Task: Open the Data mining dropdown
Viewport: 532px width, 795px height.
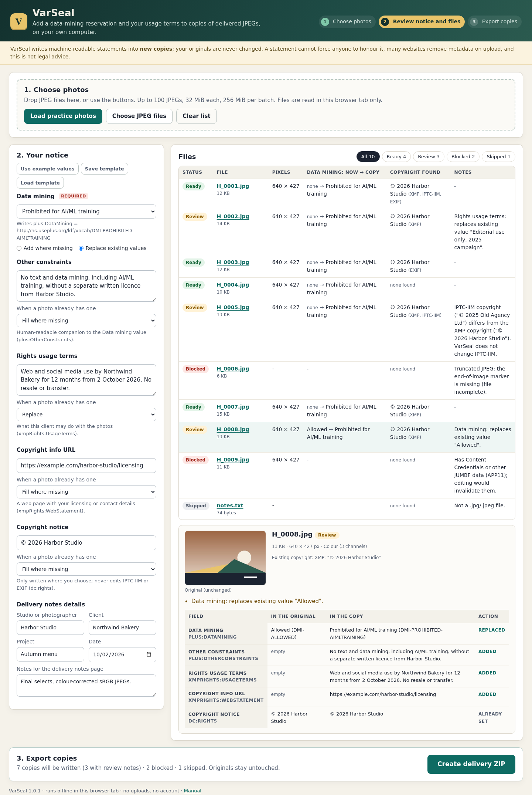Action: pos(86,212)
